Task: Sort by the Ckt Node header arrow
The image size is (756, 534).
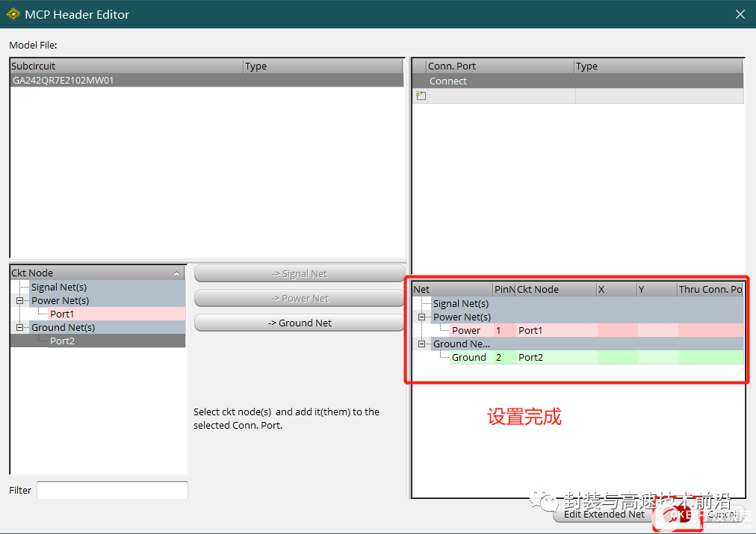Action: point(176,273)
